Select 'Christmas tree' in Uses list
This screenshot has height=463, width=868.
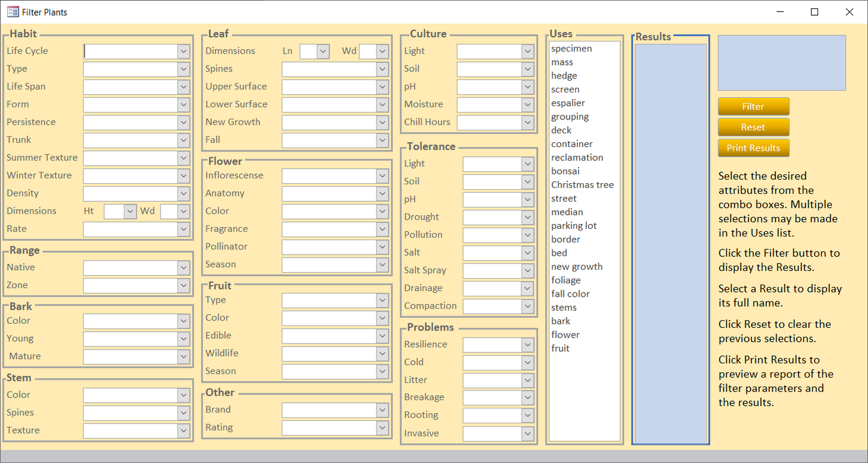[582, 185]
